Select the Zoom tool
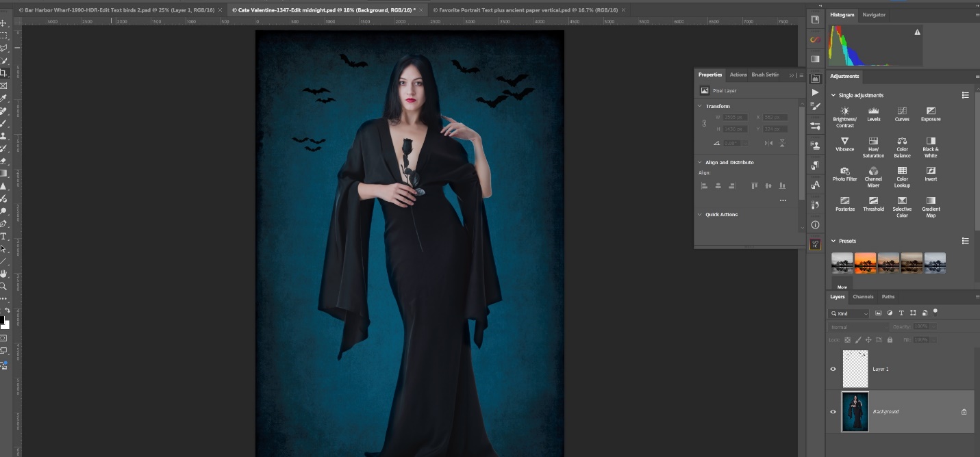 click(x=3, y=286)
